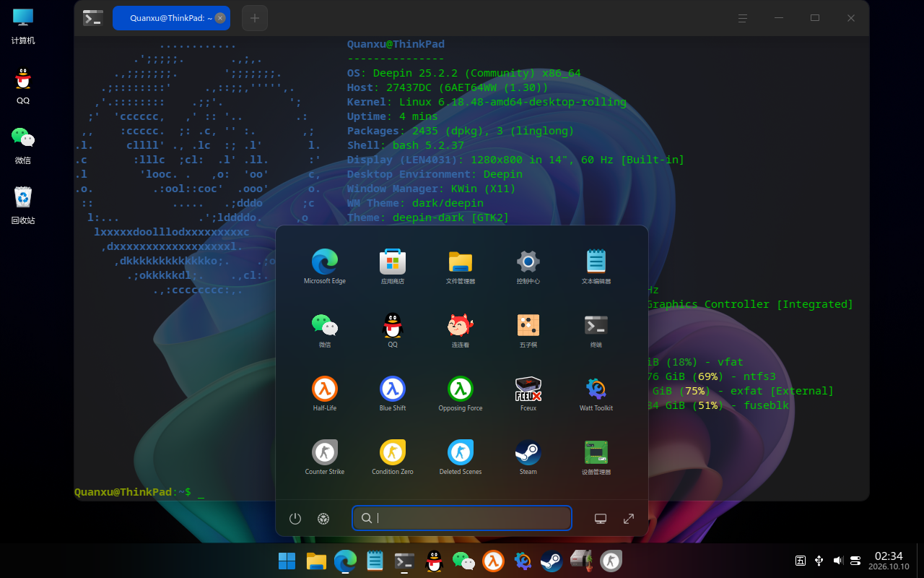Click the launcher power button

(295, 518)
